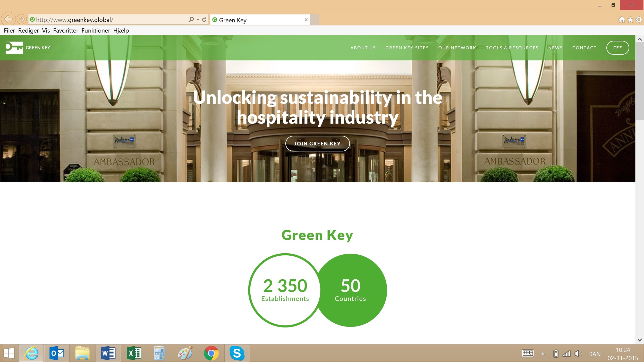Image resolution: width=644 pixels, height=362 pixels.
Task: Open a new blank tab
Action: click(315, 20)
